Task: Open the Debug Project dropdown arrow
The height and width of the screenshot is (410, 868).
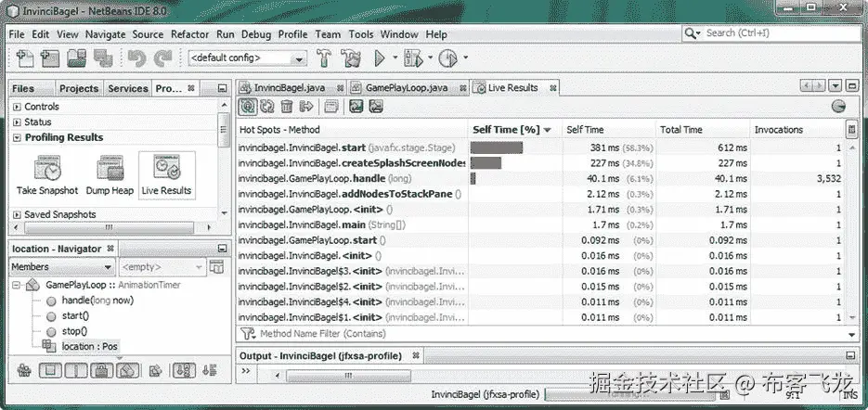Action: [430, 57]
